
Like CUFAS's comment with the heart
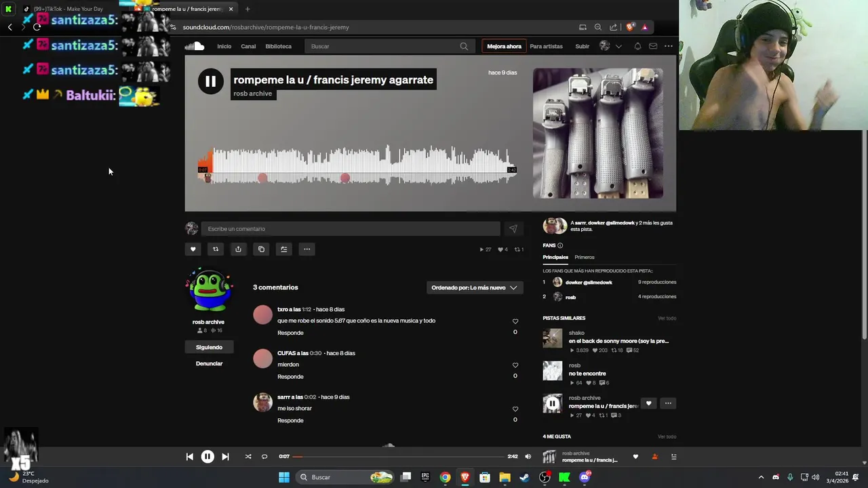pyautogui.click(x=515, y=365)
